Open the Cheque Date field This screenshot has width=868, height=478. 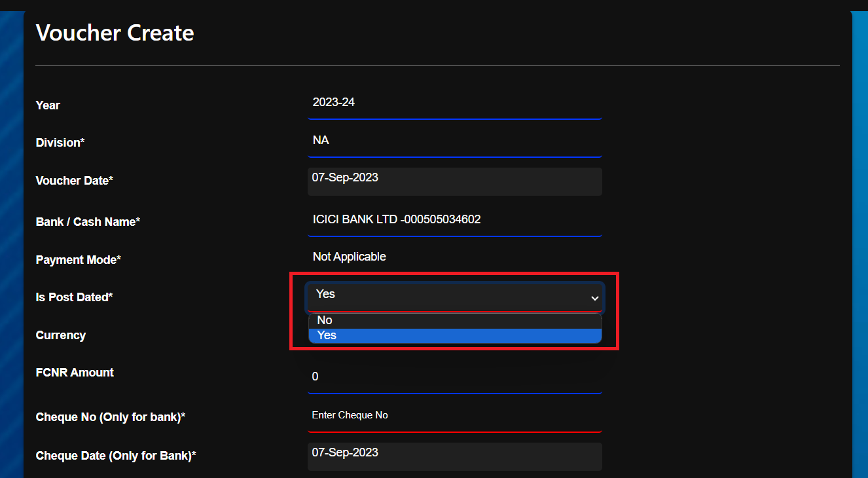pos(455,456)
